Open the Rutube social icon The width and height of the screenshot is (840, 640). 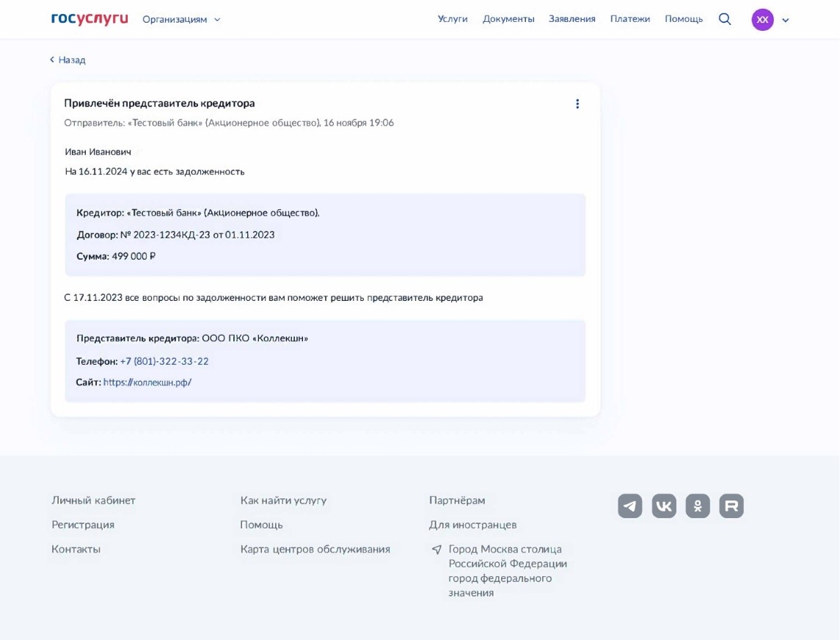(x=731, y=506)
